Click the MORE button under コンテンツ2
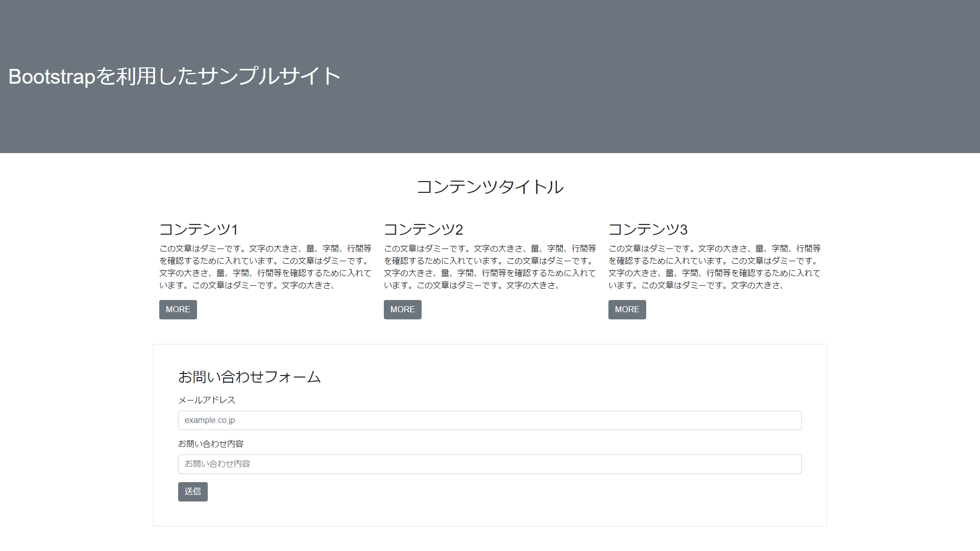The width and height of the screenshot is (980, 551). pos(402,309)
